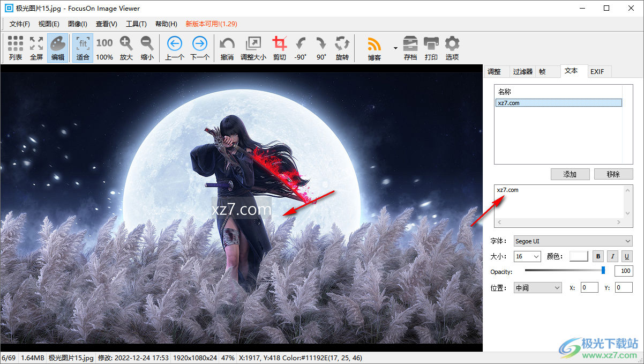Click the 极光图片15.jpg filename in status bar
644x364 pixels.
tap(71, 358)
